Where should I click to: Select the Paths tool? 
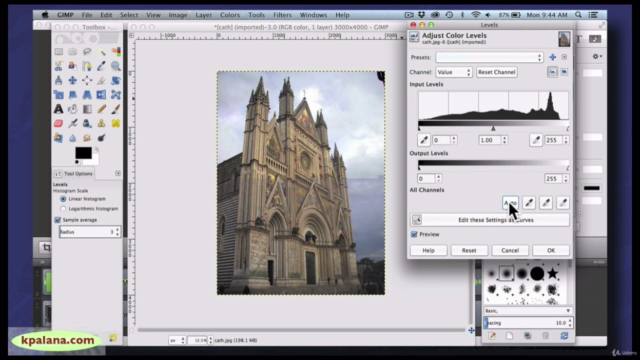coord(87,66)
